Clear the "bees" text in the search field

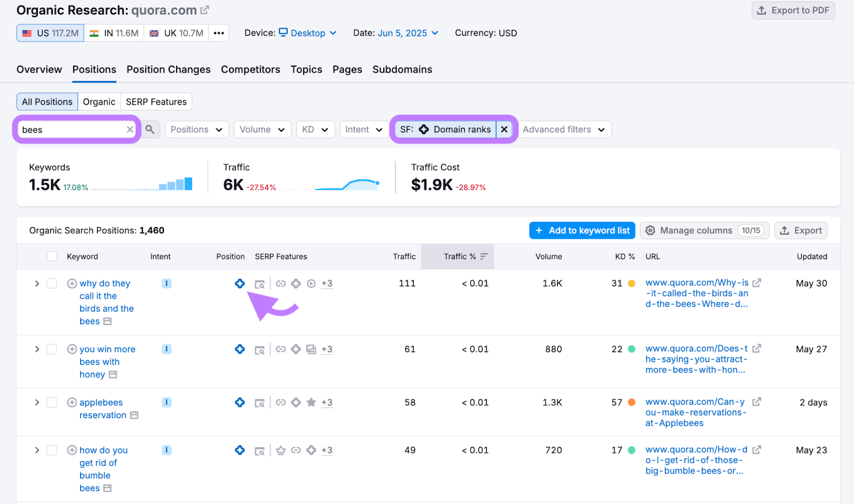point(130,129)
